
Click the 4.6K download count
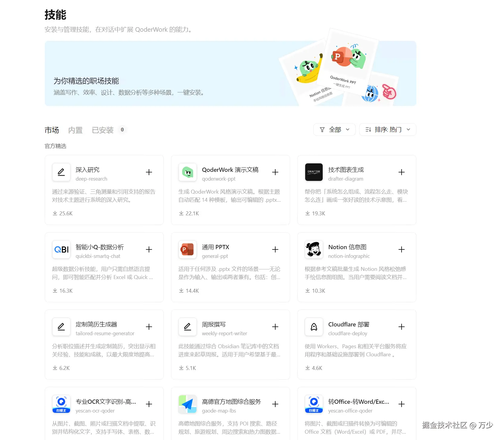click(x=314, y=368)
